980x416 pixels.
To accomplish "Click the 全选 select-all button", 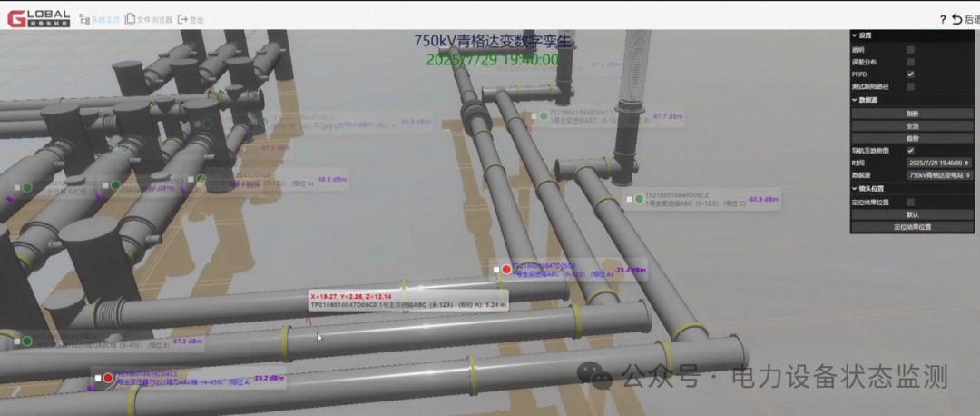I will [x=912, y=125].
